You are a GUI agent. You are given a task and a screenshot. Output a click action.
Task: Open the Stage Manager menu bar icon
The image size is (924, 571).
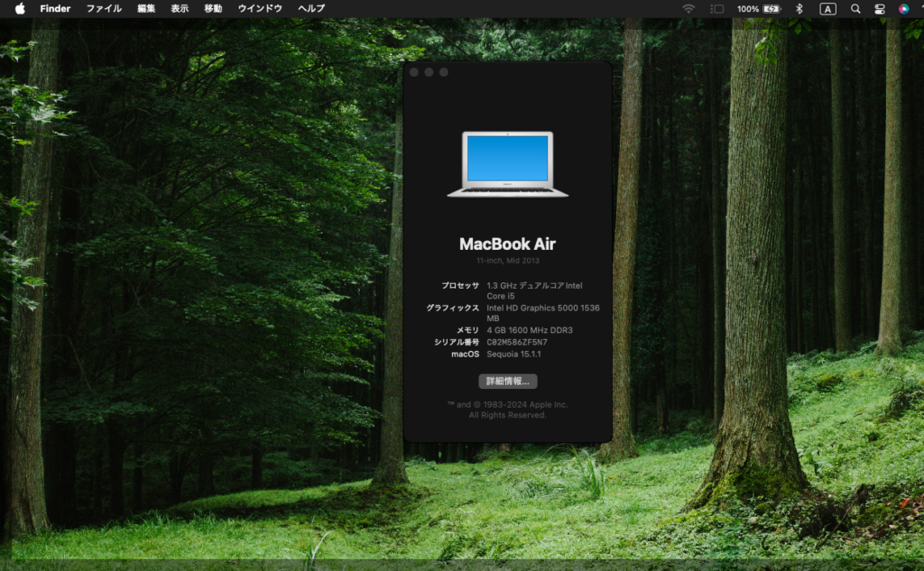click(716, 8)
